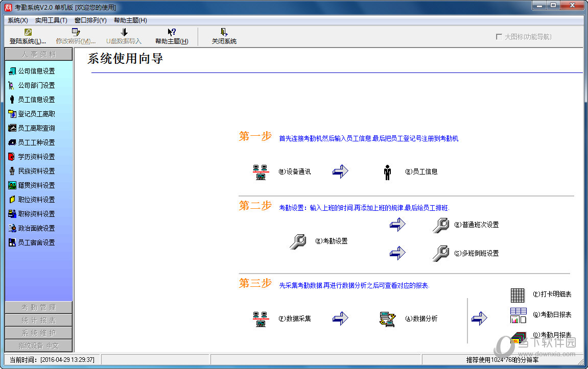
Task: Open 学历资料设置 icon in sidebar
Action: point(12,157)
